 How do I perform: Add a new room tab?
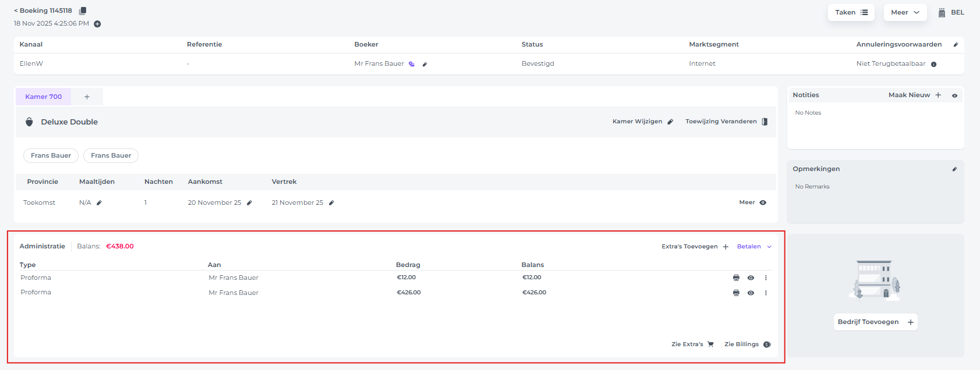pos(87,97)
